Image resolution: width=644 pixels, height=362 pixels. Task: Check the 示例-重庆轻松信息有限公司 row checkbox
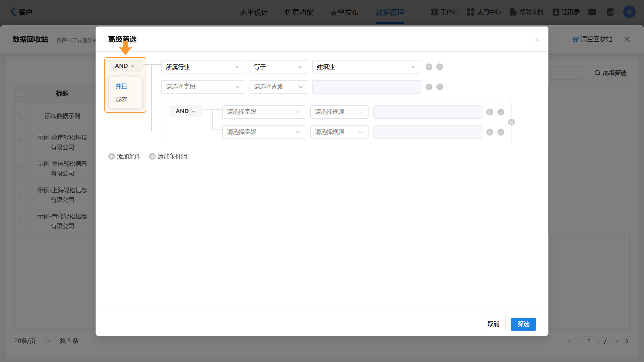coord(22,168)
